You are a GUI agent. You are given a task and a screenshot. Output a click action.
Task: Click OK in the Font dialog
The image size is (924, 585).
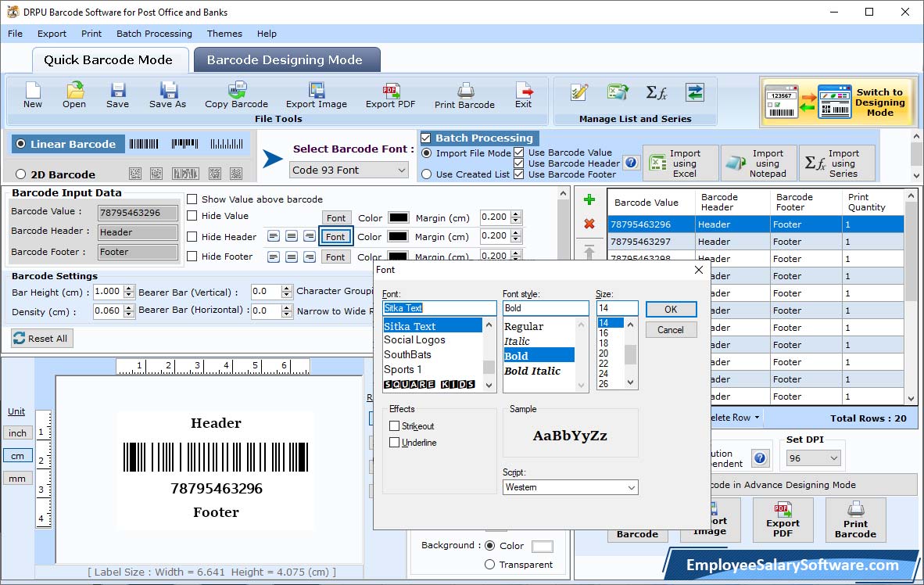coord(672,309)
